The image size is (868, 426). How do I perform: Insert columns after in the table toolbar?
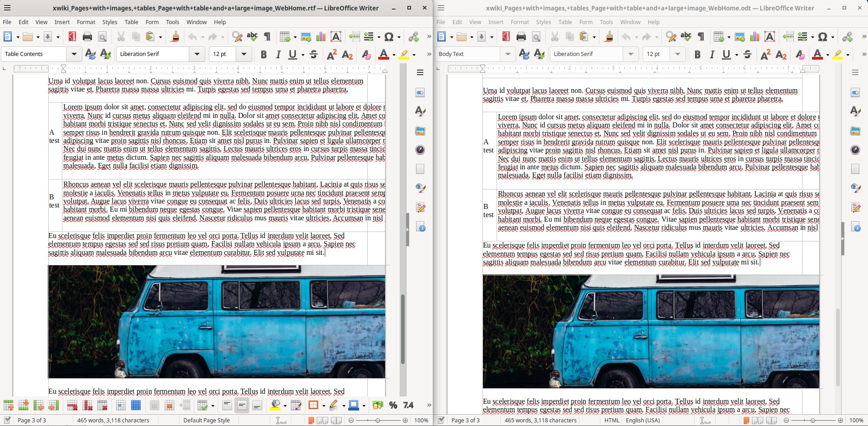pyautogui.click(x=54, y=405)
